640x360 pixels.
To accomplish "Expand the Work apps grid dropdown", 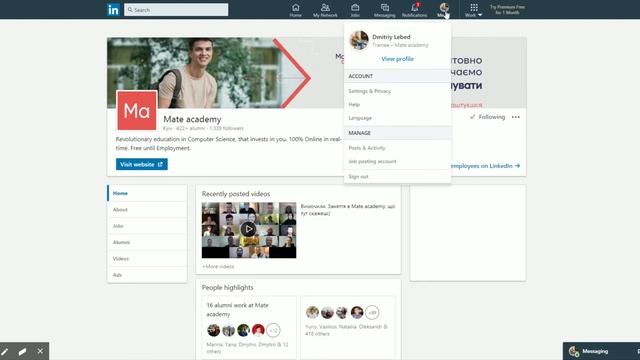I will coord(473,10).
